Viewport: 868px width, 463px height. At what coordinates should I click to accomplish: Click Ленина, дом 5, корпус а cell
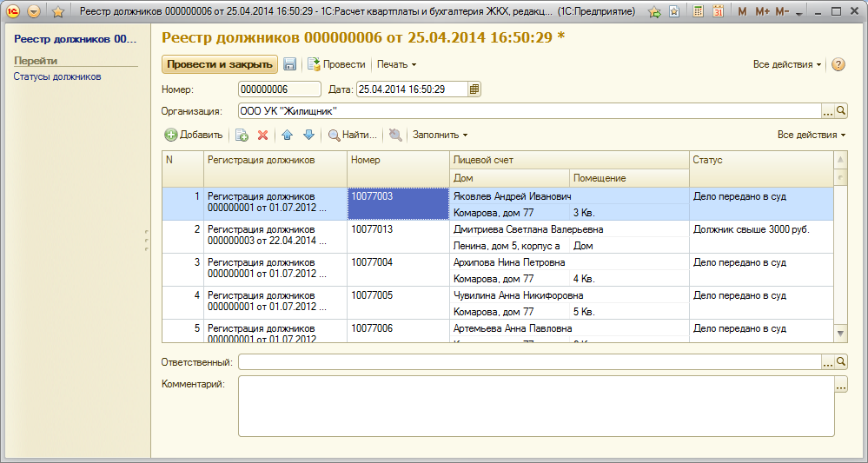pos(509,246)
